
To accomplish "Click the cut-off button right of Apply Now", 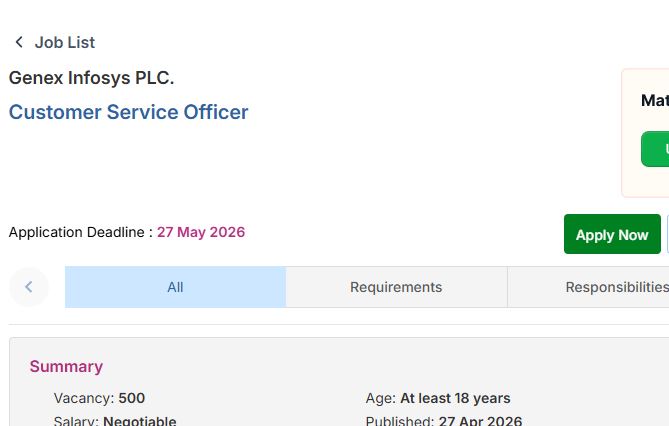I will pyautogui.click(x=667, y=234).
